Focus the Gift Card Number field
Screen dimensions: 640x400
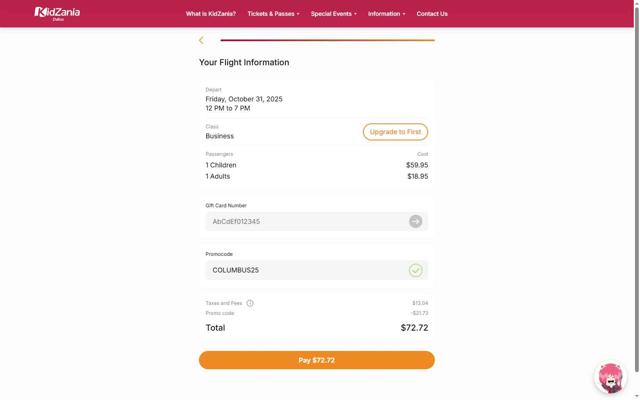(x=305, y=221)
